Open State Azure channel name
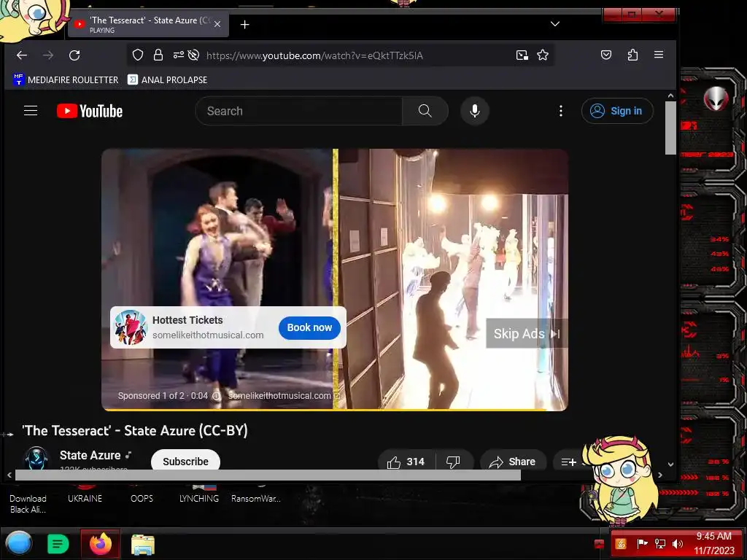The height and width of the screenshot is (560, 747). tap(90, 455)
